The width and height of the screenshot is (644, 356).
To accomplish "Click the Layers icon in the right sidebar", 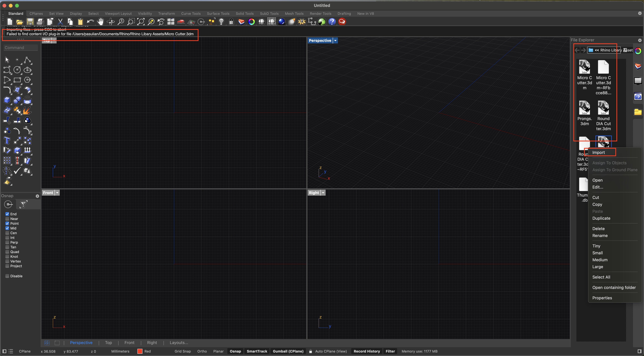I will coord(638,66).
